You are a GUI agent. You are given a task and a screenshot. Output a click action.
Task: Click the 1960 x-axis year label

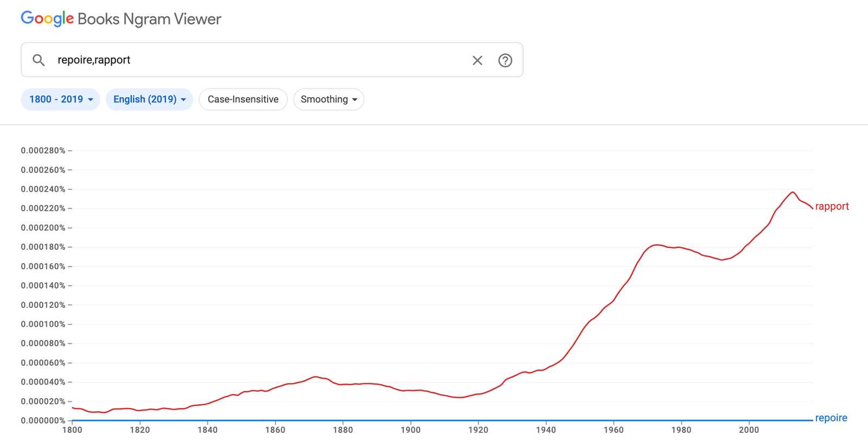pos(614,430)
